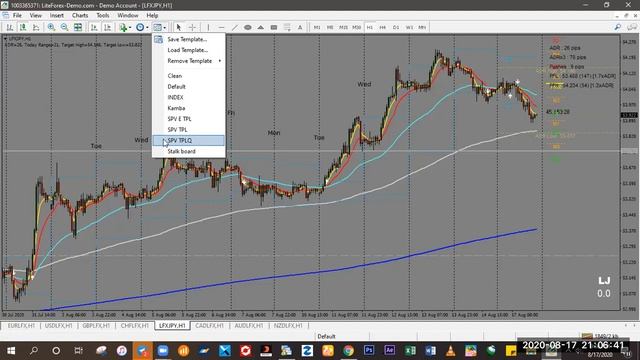Draw a horizontal line tool
This screenshot has height=360, width=640.
(x=221, y=27)
